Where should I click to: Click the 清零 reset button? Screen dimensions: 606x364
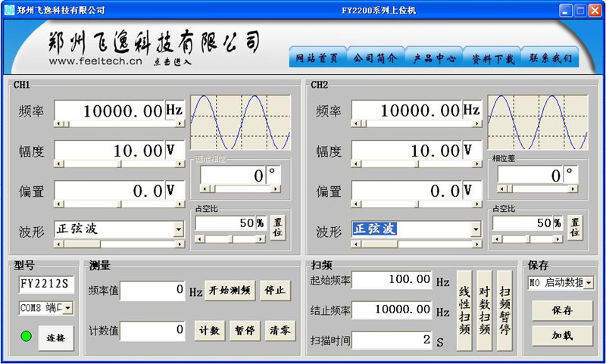click(280, 331)
